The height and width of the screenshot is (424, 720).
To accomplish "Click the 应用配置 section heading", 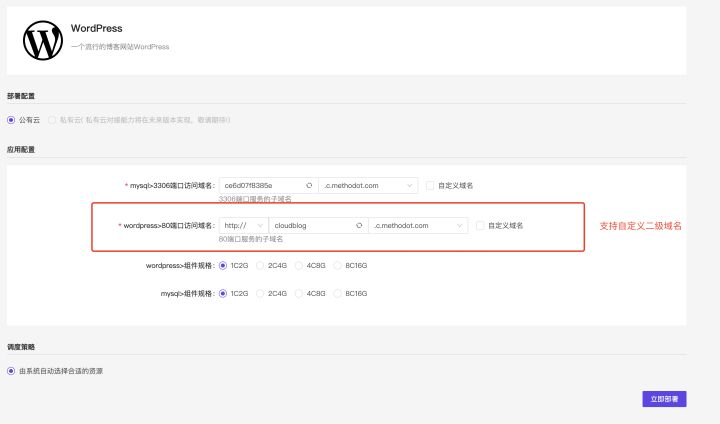I will 21,150.
